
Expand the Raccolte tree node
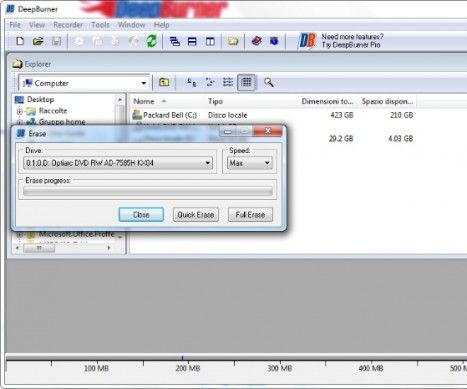click(x=20, y=111)
